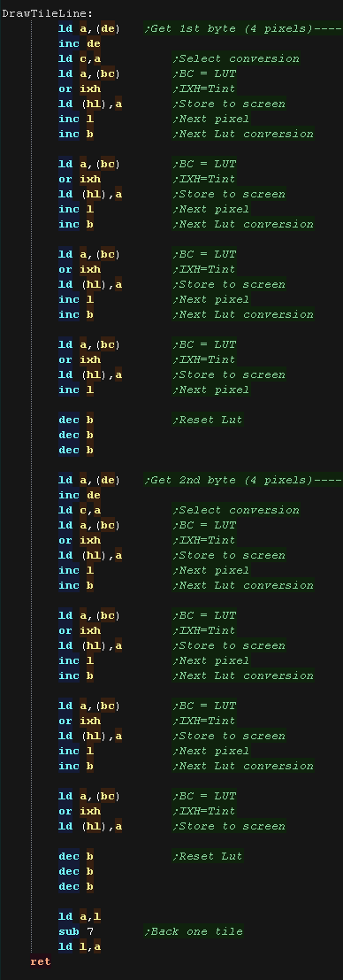The height and width of the screenshot is (980, 343).
Task: Click the first 'ld c,a' instruction
Action: 80,58
